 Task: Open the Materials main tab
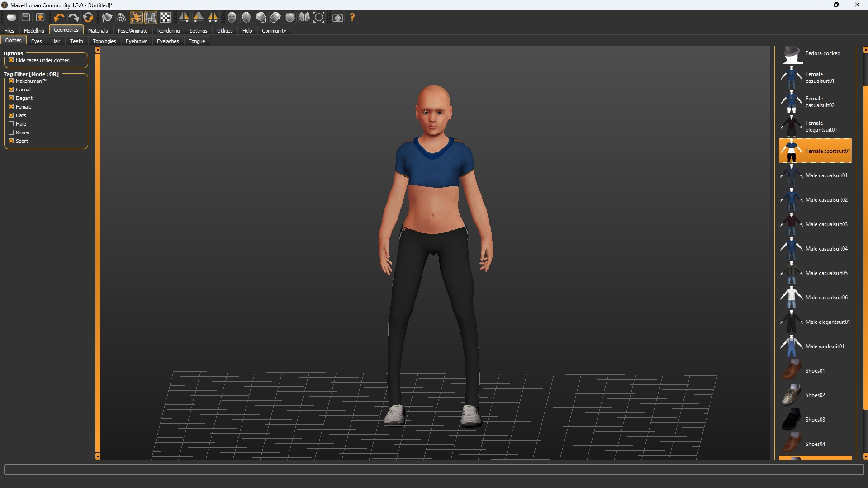click(98, 31)
